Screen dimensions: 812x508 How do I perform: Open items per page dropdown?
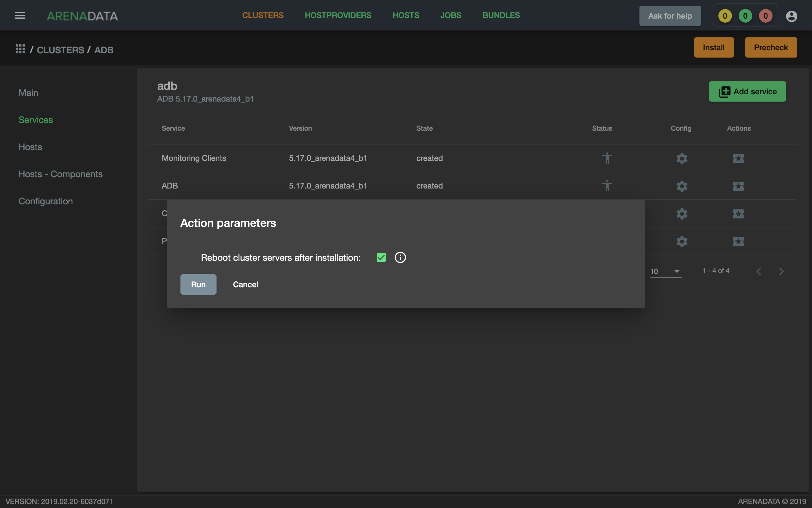click(666, 271)
